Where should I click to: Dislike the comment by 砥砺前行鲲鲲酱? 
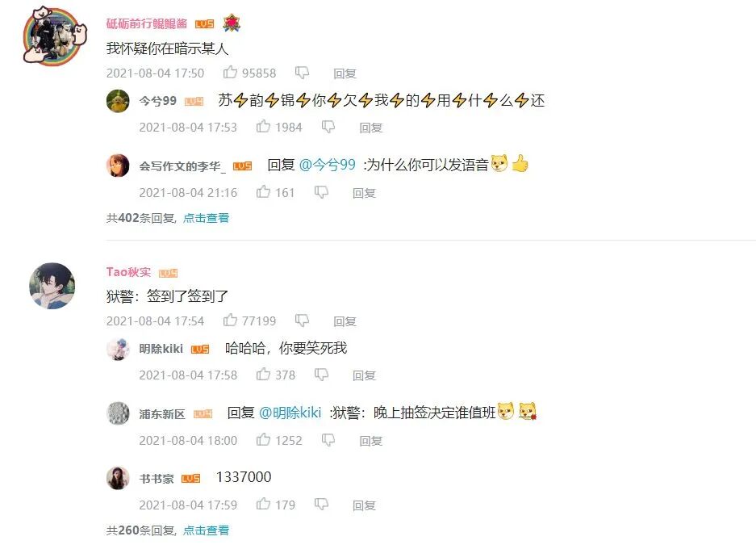(x=302, y=73)
